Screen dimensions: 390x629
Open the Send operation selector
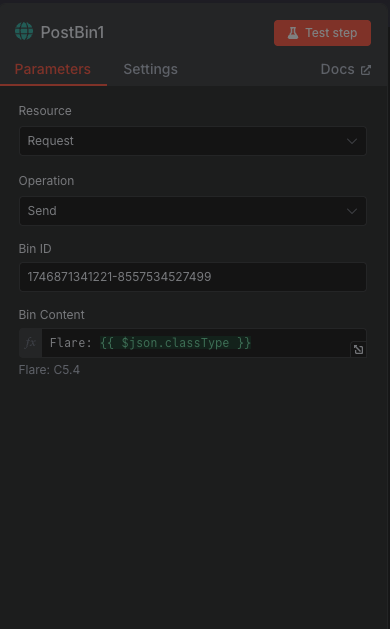193,211
